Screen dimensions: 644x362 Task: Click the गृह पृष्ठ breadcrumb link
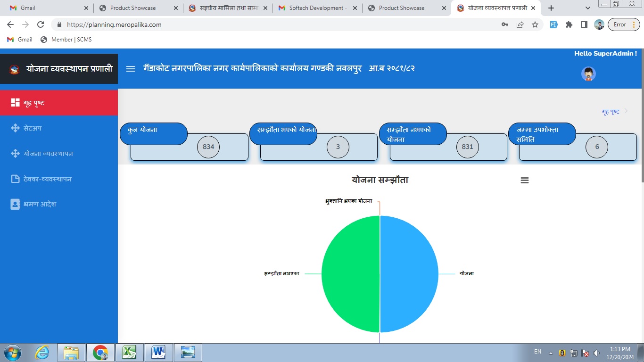coord(611,112)
